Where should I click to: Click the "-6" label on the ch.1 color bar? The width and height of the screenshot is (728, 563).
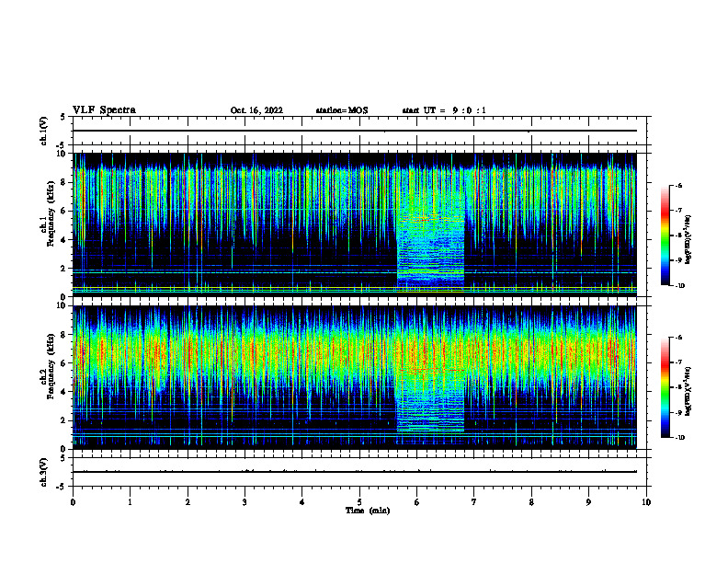pos(678,185)
